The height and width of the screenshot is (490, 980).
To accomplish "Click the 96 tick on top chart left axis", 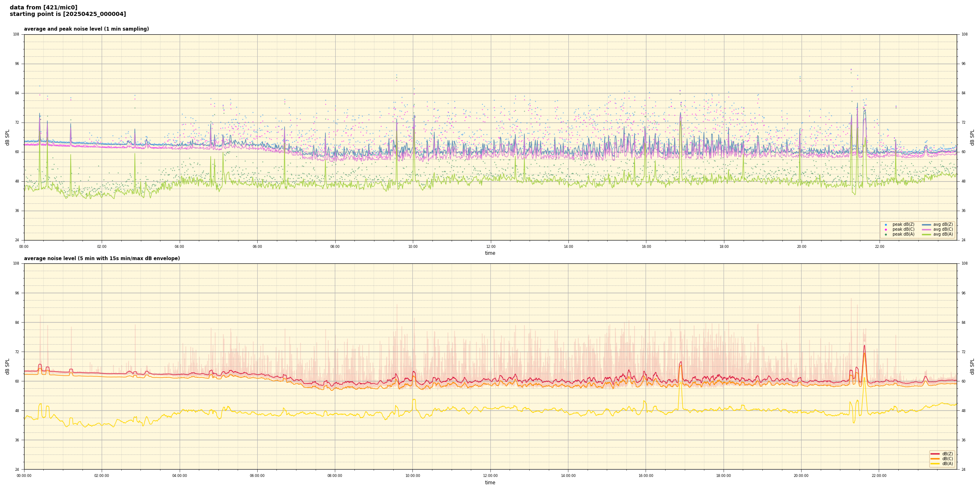I will [x=17, y=64].
